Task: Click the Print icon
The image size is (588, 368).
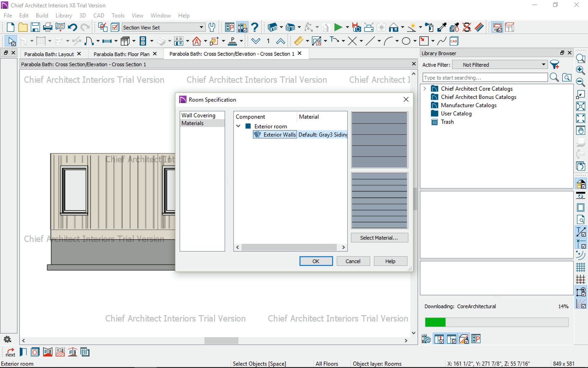Action: (48, 27)
